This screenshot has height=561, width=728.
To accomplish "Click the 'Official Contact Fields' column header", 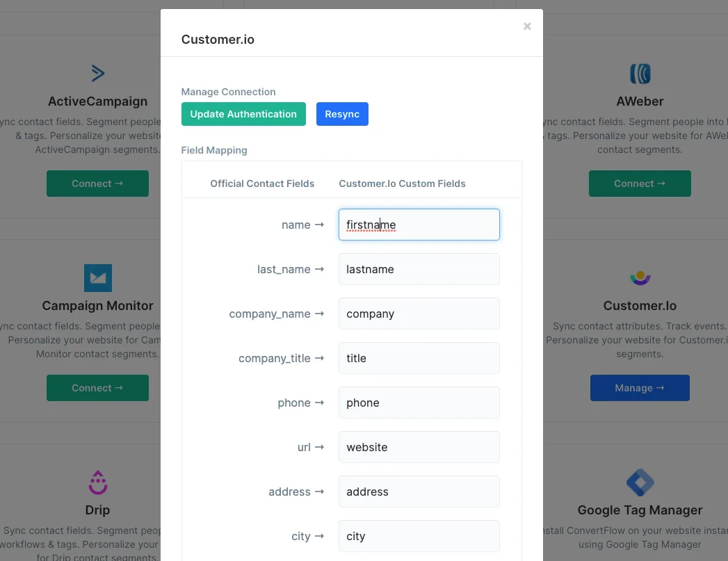I will (262, 184).
